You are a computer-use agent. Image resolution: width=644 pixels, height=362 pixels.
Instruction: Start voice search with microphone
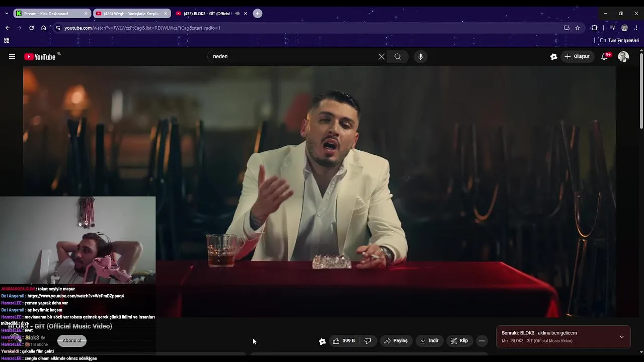[x=421, y=57]
